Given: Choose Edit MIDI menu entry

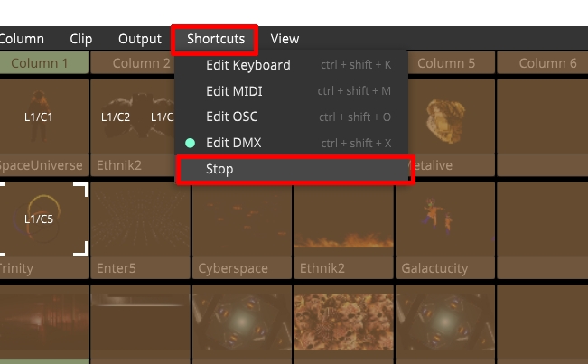Looking at the screenshot, I should (x=292, y=91).
